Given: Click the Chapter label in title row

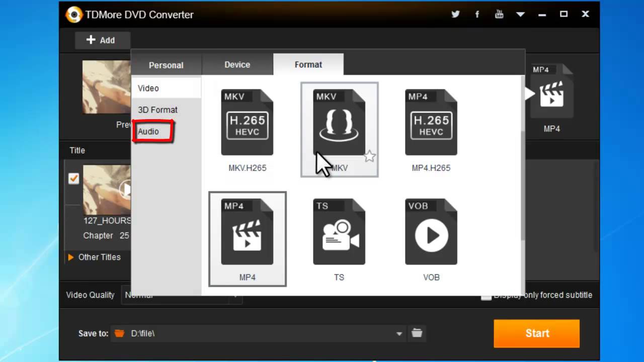Looking at the screenshot, I should [x=98, y=235].
